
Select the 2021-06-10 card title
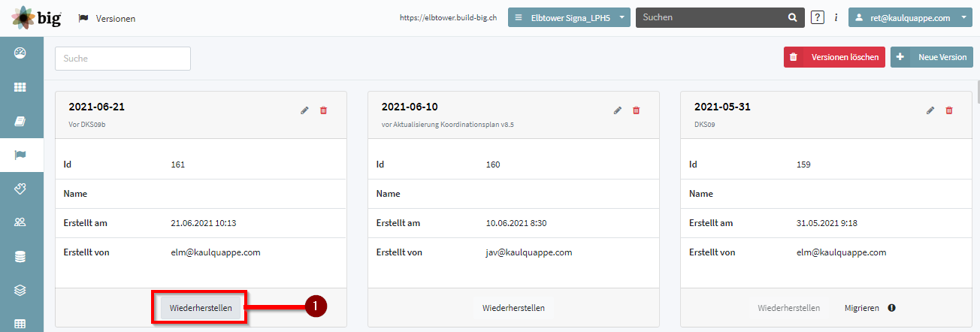pyautogui.click(x=410, y=107)
